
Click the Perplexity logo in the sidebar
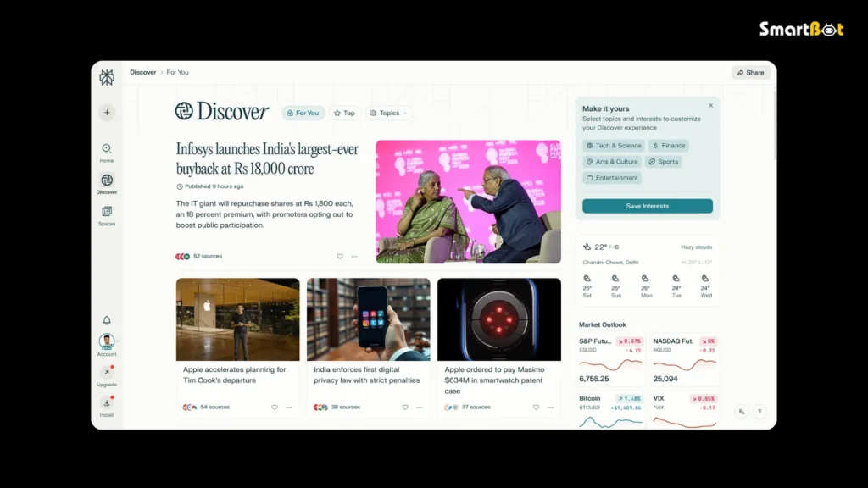click(107, 77)
